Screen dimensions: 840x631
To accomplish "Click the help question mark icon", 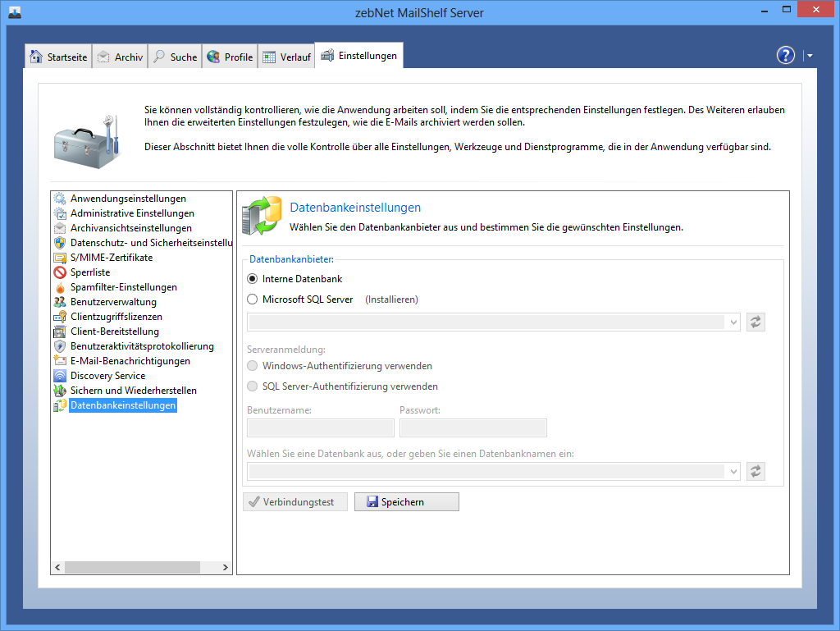I will coord(785,55).
